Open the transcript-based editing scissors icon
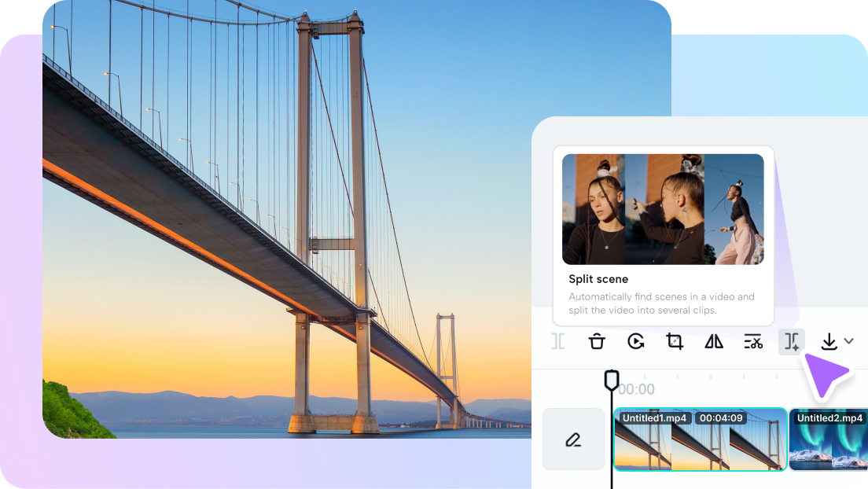The height and width of the screenshot is (489, 868). tap(753, 342)
